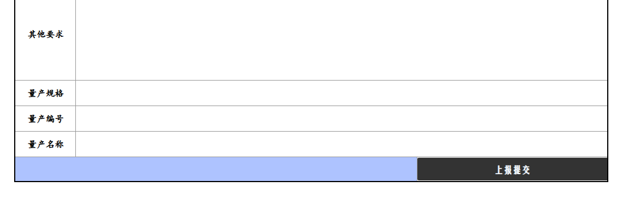
Task: Select the 其他要求 row label
Action: pyautogui.click(x=45, y=34)
